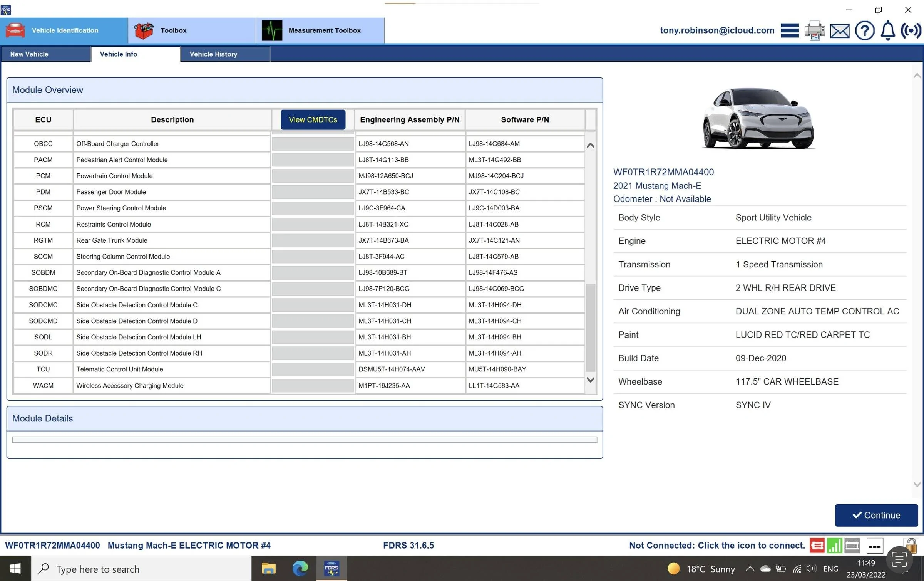The image size is (924, 581).
Task: Click the Software P/N column header
Action: [525, 120]
